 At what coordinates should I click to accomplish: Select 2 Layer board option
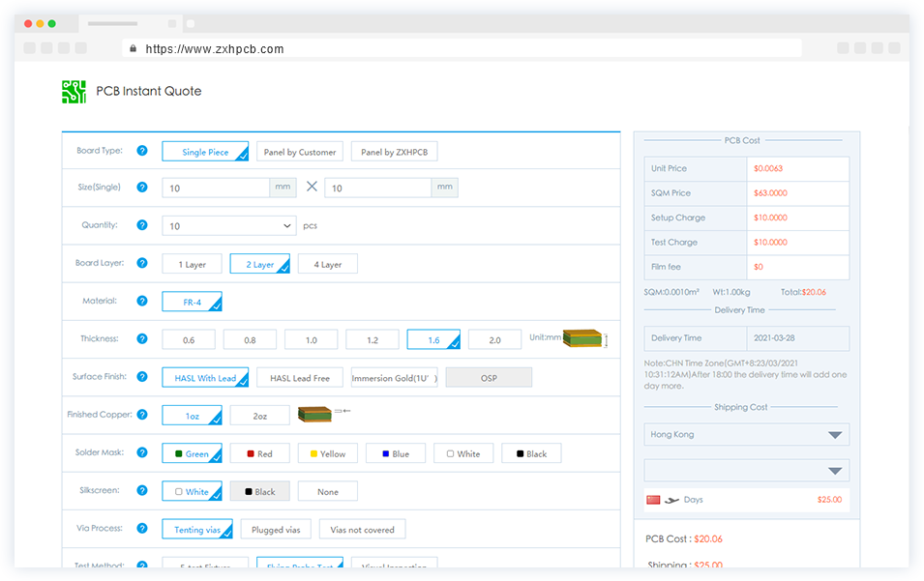260,264
